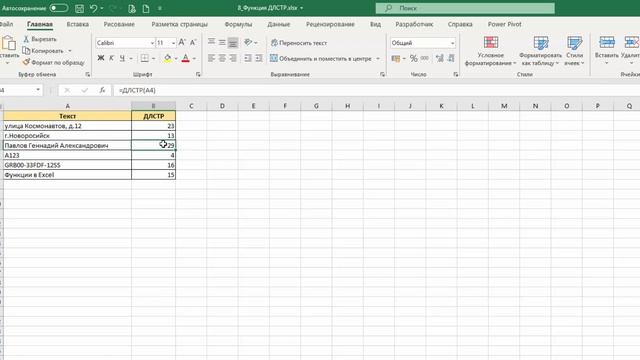The height and width of the screenshot is (360, 640).
Task: Click the Undo arrow icon
Action: pyautogui.click(x=93, y=8)
